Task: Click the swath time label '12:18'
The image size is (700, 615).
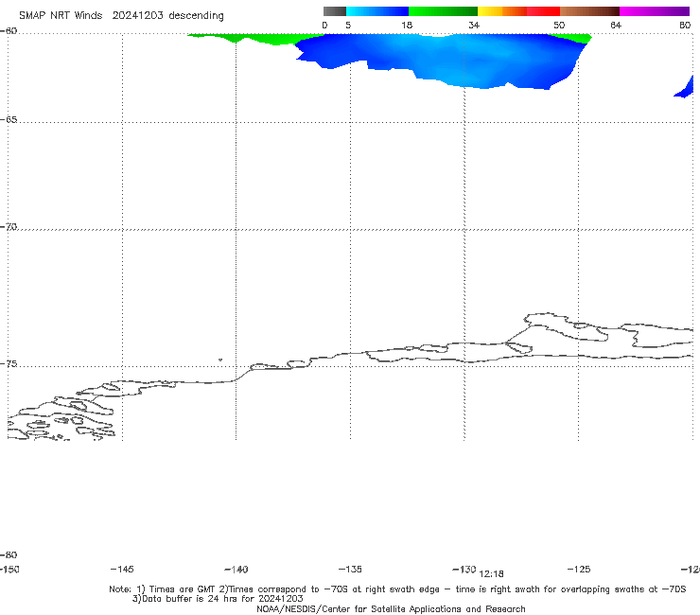Action: (491, 574)
